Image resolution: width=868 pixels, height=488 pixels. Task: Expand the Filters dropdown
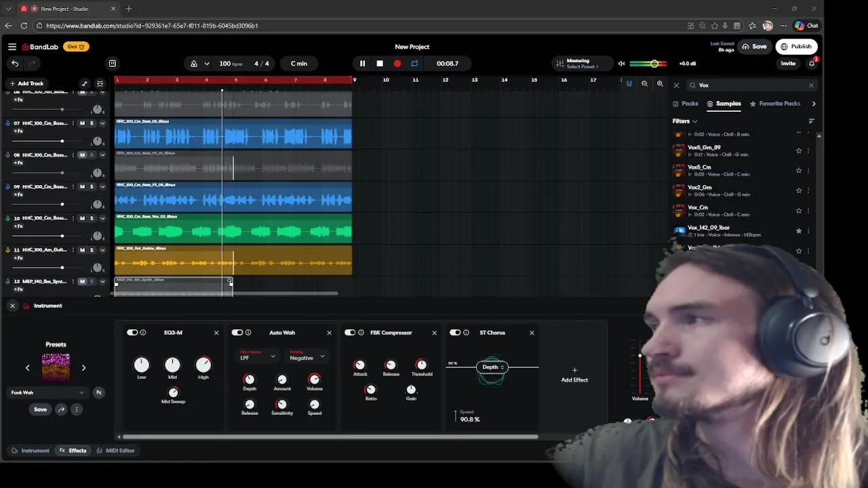click(x=685, y=121)
